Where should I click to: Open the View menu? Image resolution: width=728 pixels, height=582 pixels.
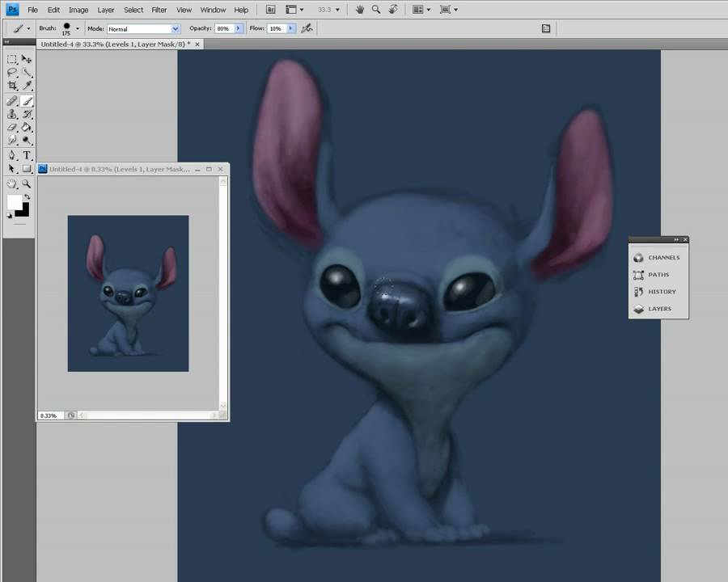tap(184, 10)
